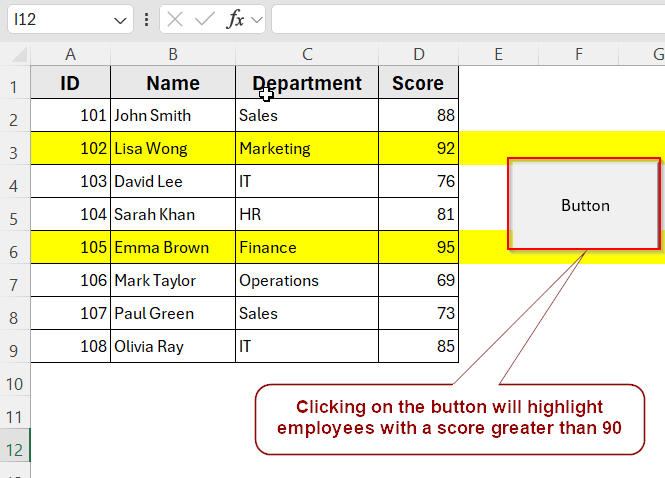The width and height of the screenshot is (665, 478).
Task: Select the highlighted Lisa Wong cell
Action: pyautogui.click(x=173, y=149)
